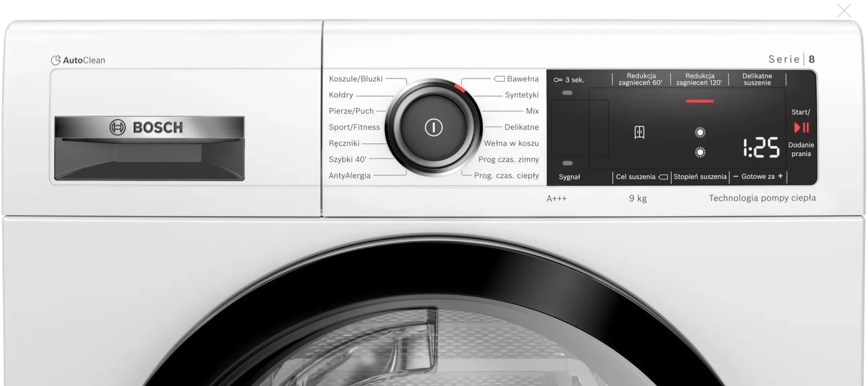The height and width of the screenshot is (386, 868).
Task: Click the Dodanie prania label
Action: pyautogui.click(x=801, y=149)
